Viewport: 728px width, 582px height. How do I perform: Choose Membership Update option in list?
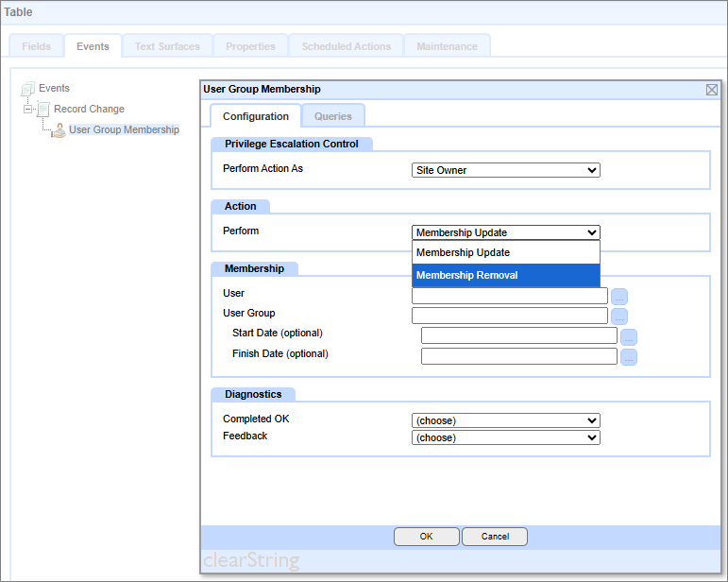point(506,253)
